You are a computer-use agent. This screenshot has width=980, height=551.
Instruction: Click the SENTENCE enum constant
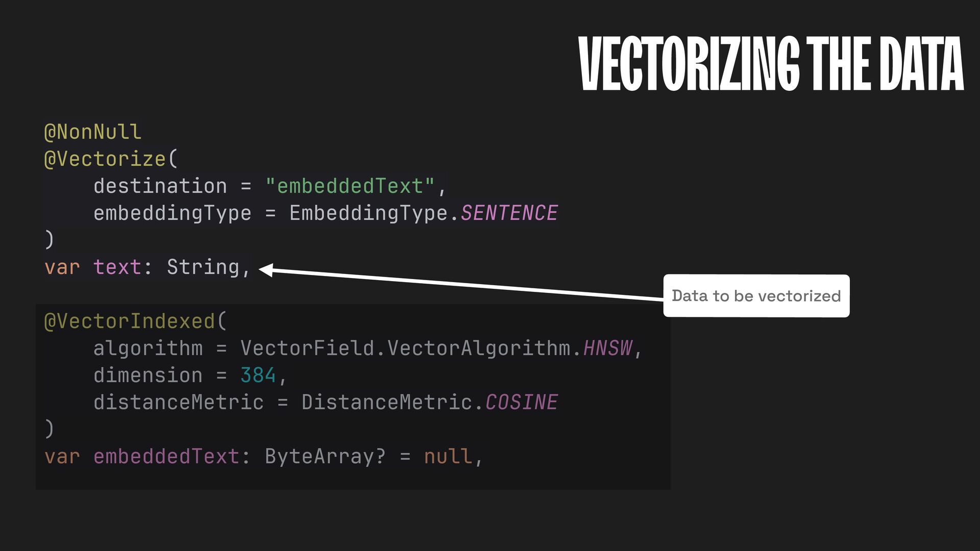coord(509,213)
